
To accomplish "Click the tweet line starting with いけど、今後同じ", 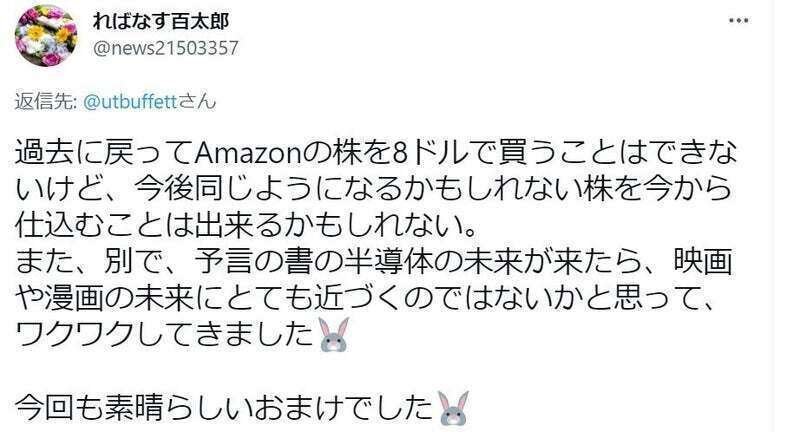I will [x=373, y=189].
